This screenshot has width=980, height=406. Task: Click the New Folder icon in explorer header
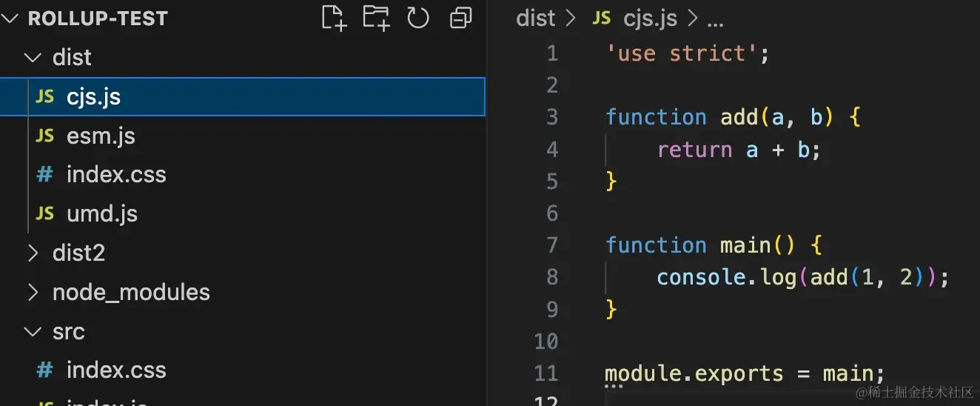pyautogui.click(x=376, y=18)
